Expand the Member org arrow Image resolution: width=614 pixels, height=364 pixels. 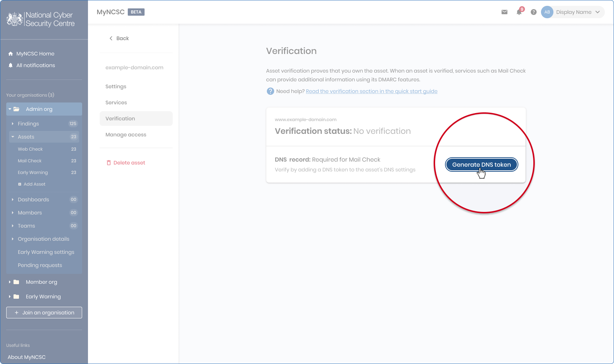point(10,282)
